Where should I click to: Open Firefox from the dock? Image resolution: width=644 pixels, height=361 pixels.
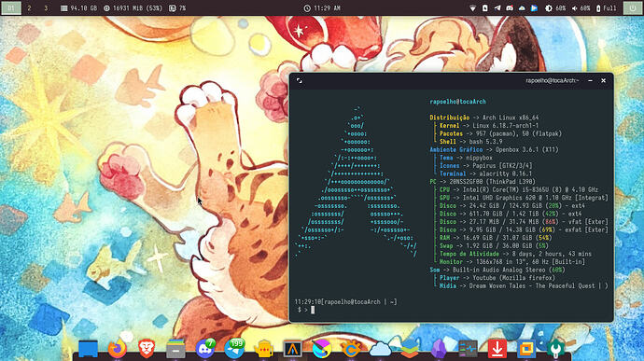pos(117,349)
